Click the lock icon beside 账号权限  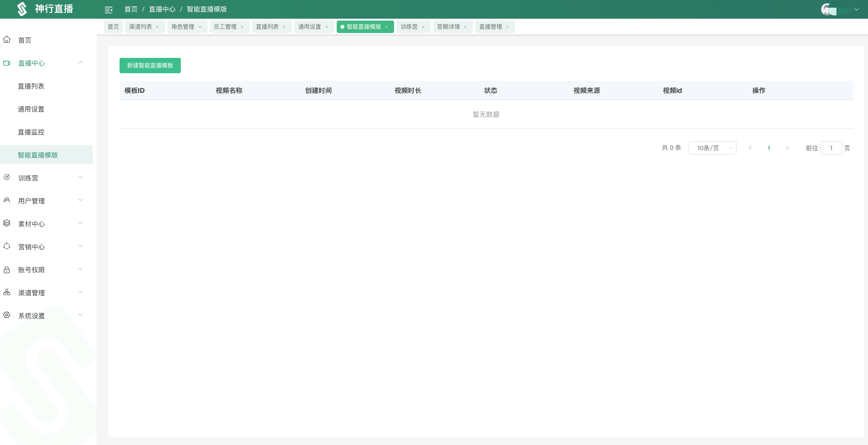7,269
